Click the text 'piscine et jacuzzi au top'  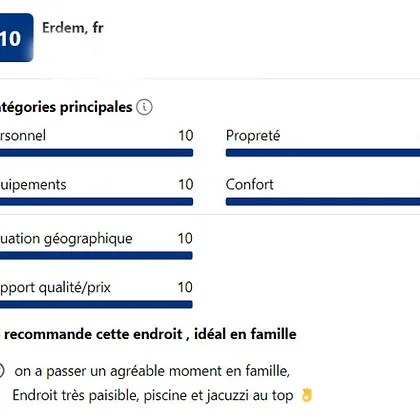218,396
